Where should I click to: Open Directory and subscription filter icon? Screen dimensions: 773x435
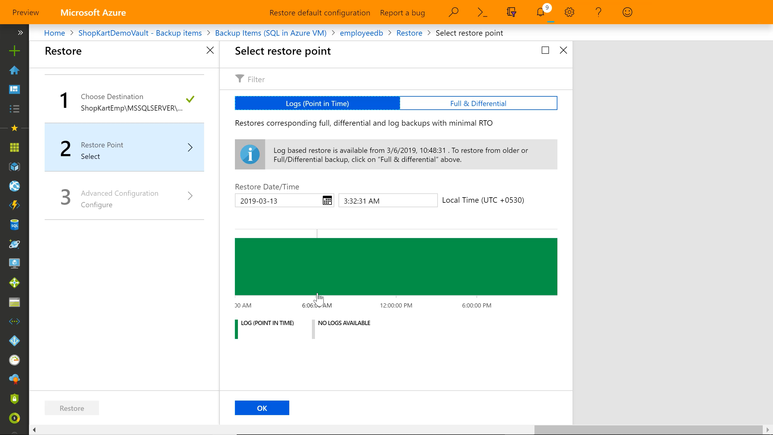tap(511, 12)
